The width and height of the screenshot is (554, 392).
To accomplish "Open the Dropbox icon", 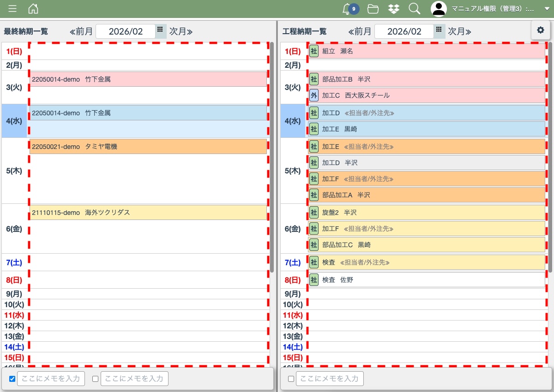I will pyautogui.click(x=393, y=9).
